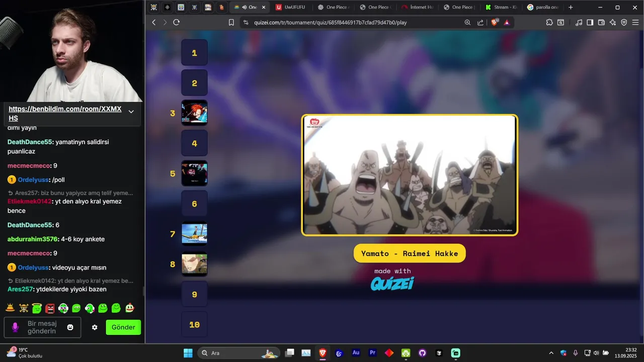Show hidden system tray icons
The width and height of the screenshot is (644, 362).
pyautogui.click(x=551, y=353)
